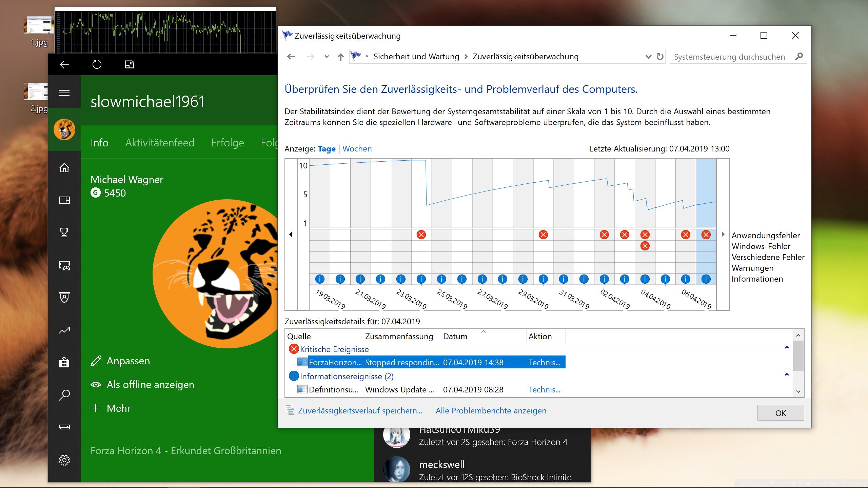Image resolution: width=868 pixels, height=488 pixels.
Task: Open the Clubs shield icon in sidebar
Action: [x=64, y=297]
